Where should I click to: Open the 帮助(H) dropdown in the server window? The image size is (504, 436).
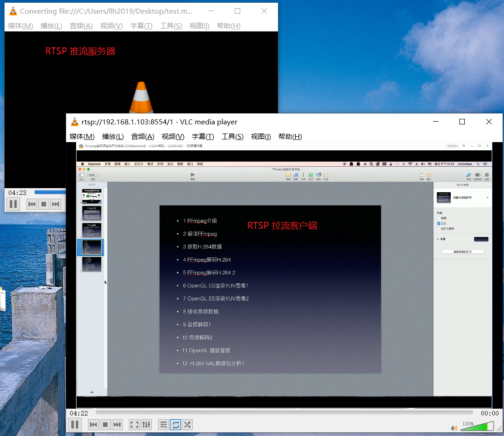click(x=228, y=26)
